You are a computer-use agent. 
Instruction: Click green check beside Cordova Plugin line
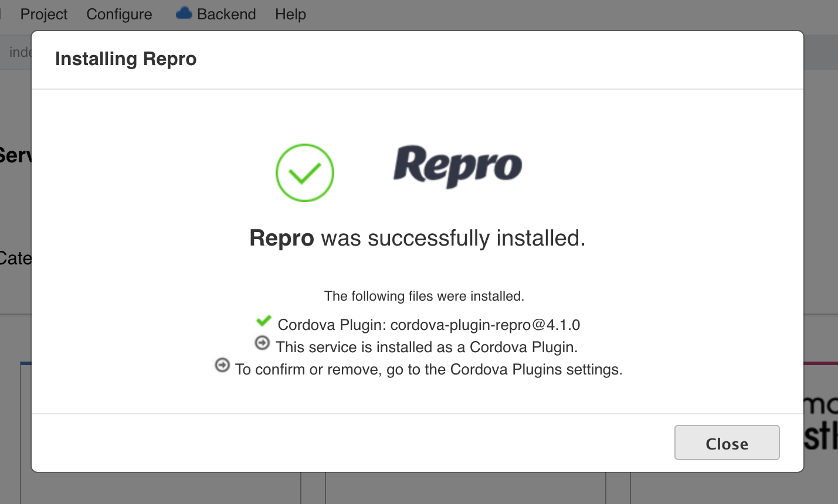[x=263, y=321]
